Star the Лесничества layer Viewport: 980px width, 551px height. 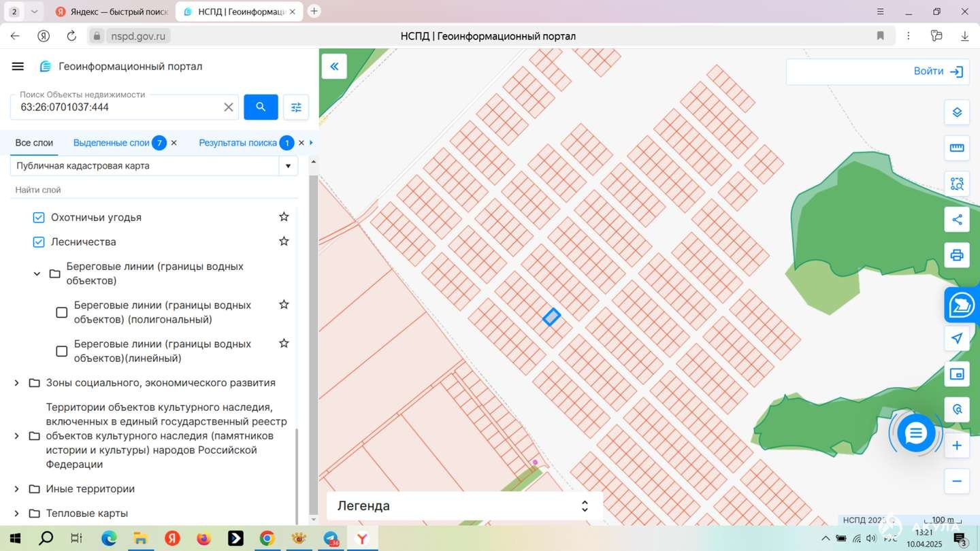[284, 241]
